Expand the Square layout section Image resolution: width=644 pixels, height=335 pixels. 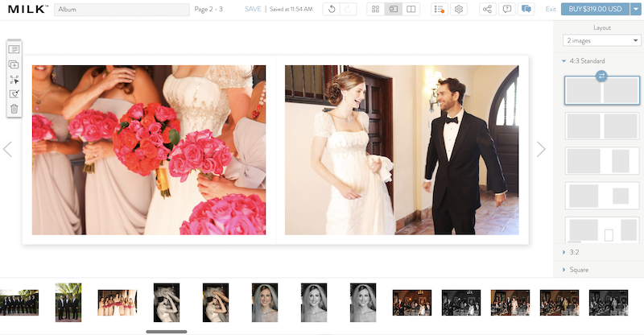[x=578, y=270]
